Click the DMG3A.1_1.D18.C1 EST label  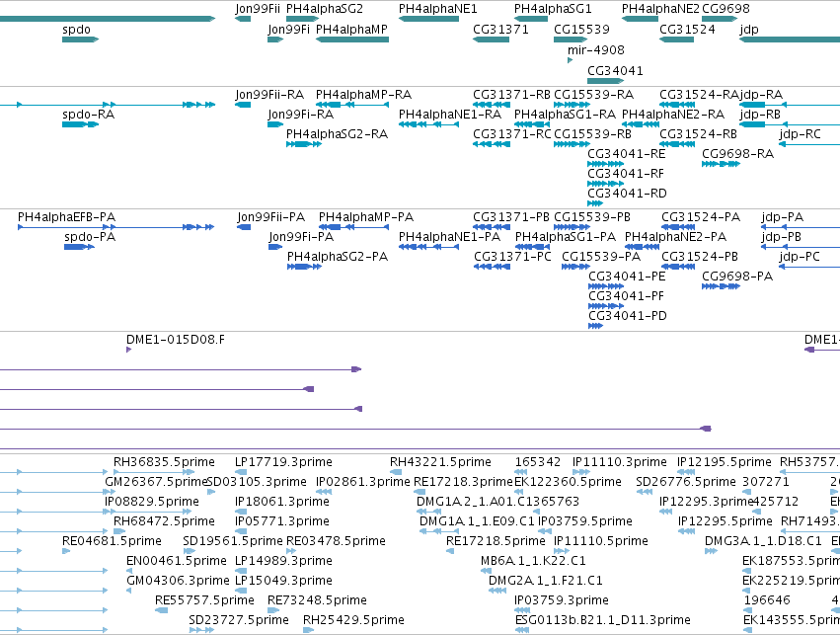(763, 541)
